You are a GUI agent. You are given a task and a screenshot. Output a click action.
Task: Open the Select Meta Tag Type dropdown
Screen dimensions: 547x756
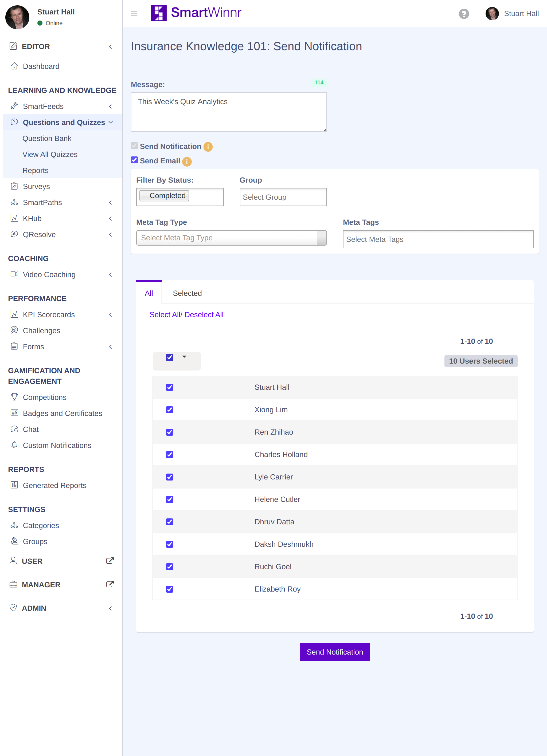[232, 238]
